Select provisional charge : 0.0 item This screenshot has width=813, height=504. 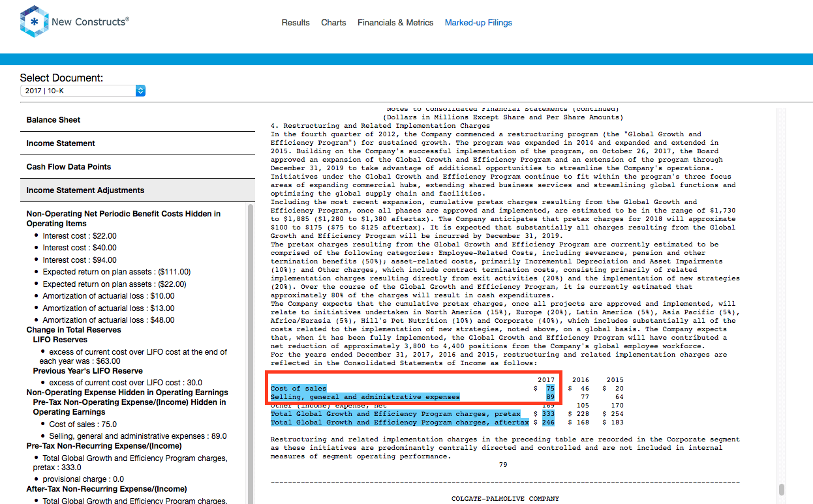(x=83, y=479)
